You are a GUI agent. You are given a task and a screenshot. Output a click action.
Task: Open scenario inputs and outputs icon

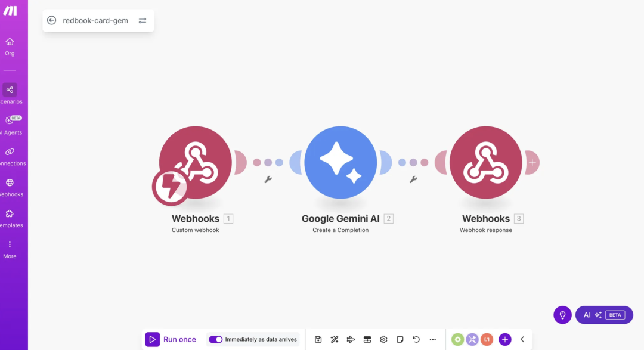point(367,339)
